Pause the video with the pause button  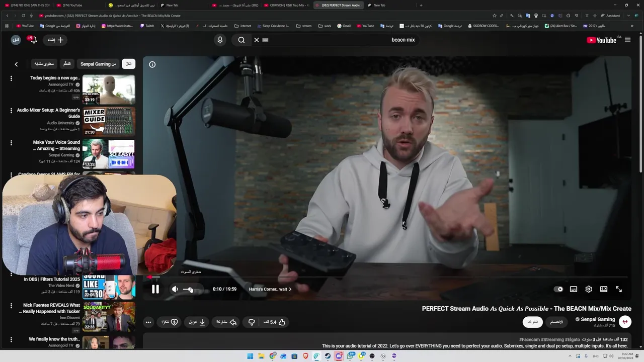click(x=155, y=289)
